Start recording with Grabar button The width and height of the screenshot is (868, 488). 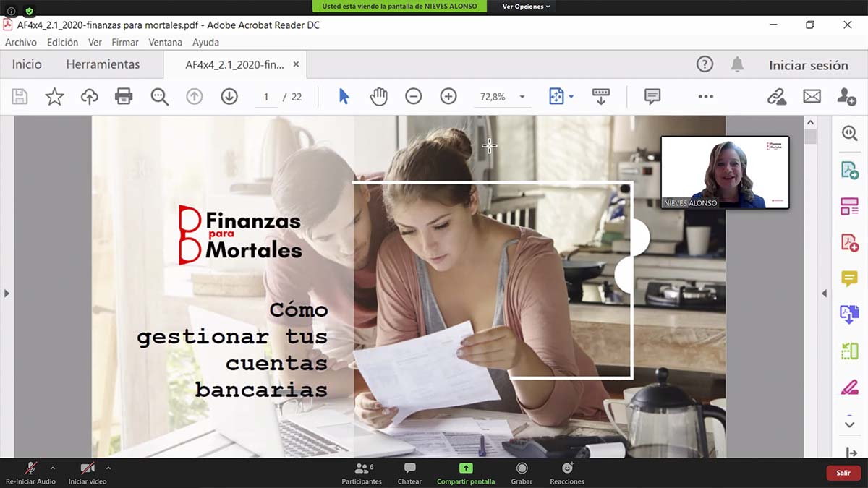tap(522, 473)
